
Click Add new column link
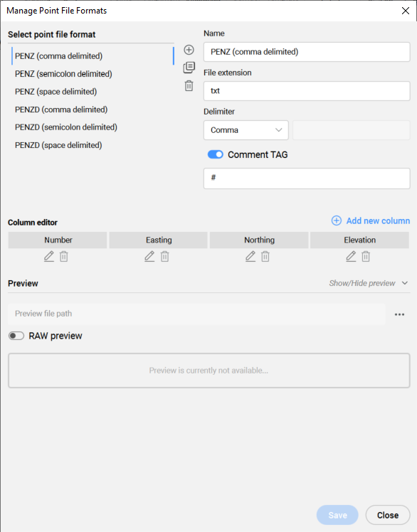coord(371,220)
